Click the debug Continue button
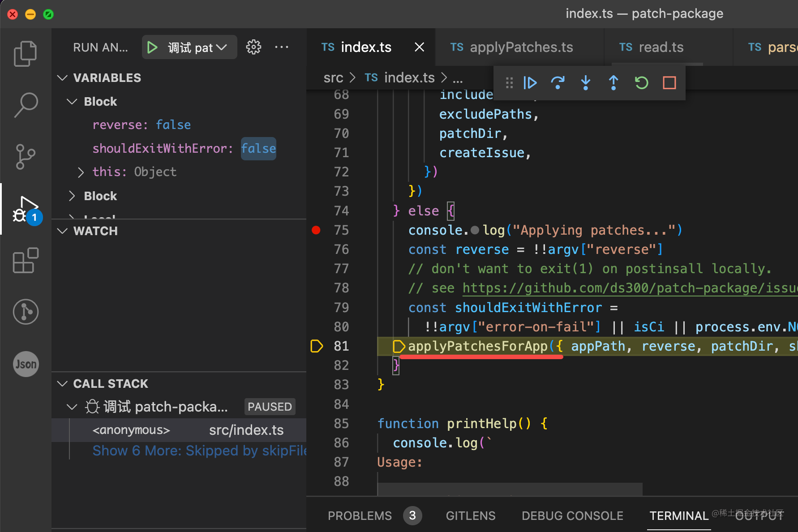 (x=530, y=83)
